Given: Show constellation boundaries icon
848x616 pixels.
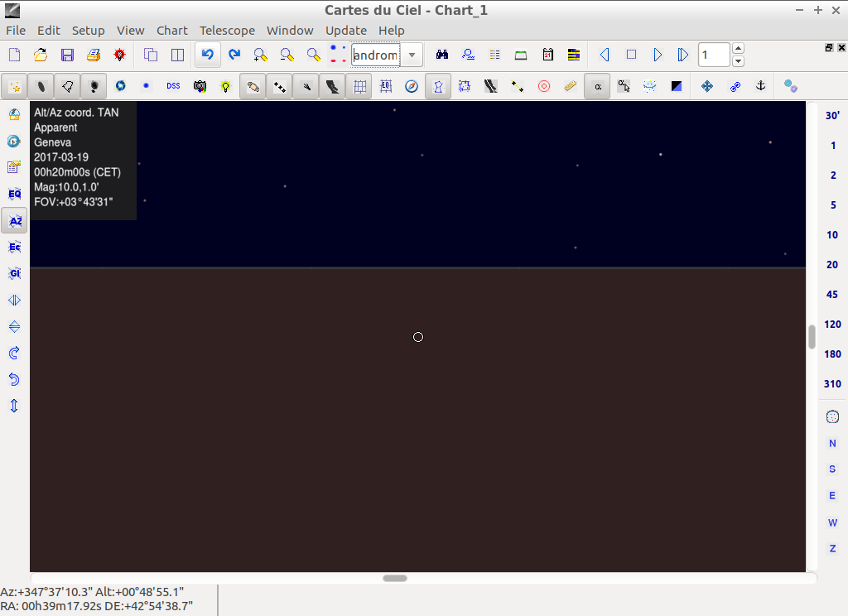Looking at the screenshot, I should (464, 86).
